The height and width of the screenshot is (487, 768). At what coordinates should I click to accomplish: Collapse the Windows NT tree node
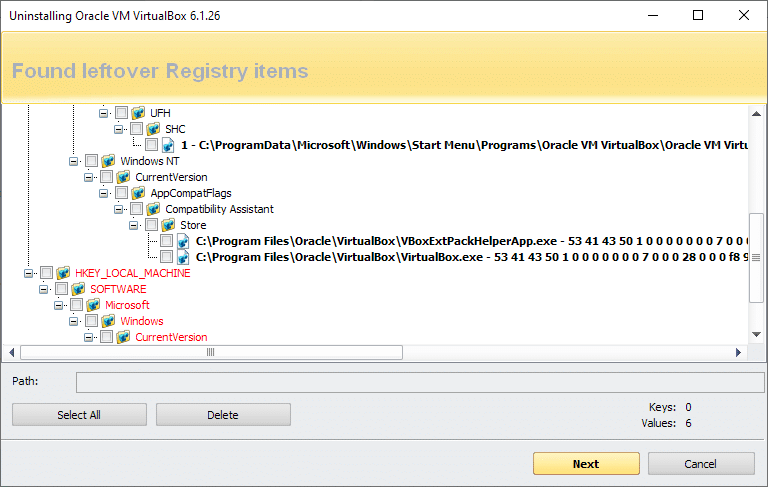tap(73, 161)
